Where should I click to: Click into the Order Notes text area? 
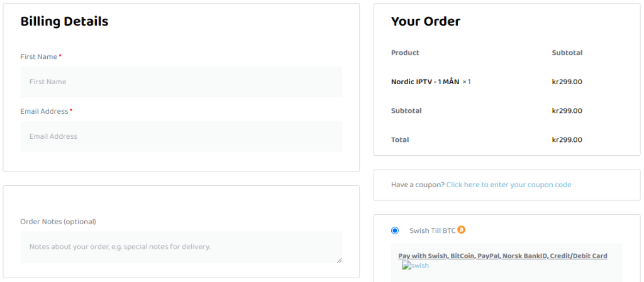click(x=181, y=247)
